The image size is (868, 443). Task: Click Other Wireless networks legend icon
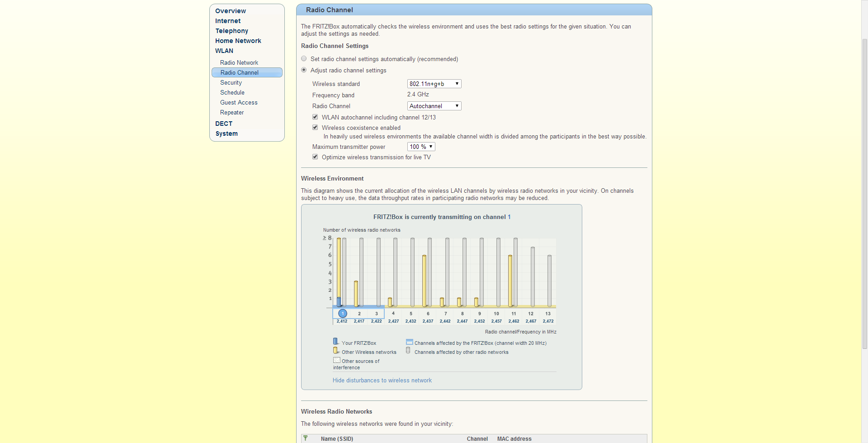(335, 350)
